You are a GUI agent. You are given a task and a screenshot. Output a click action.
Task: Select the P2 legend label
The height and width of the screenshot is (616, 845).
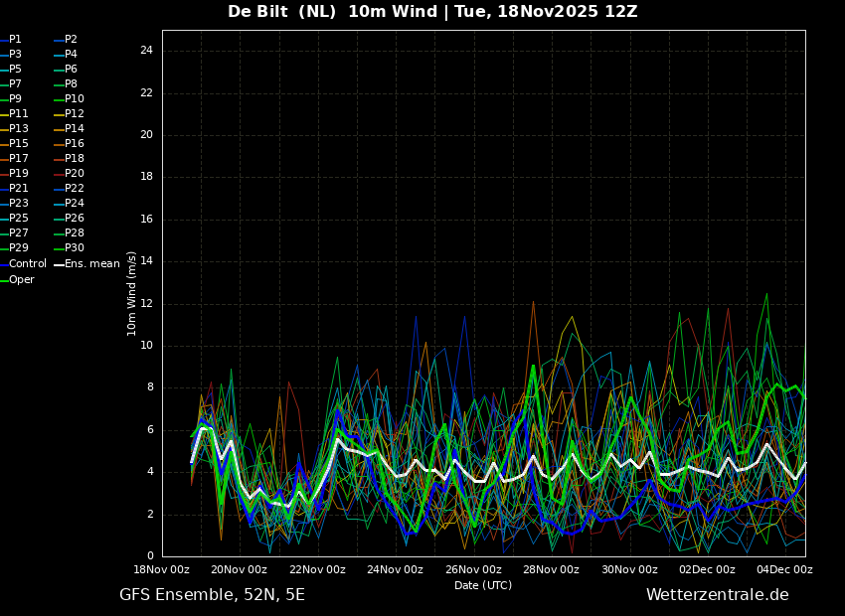tap(72, 40)
